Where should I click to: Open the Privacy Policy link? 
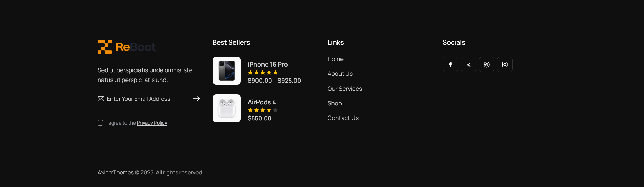(152, 123)
